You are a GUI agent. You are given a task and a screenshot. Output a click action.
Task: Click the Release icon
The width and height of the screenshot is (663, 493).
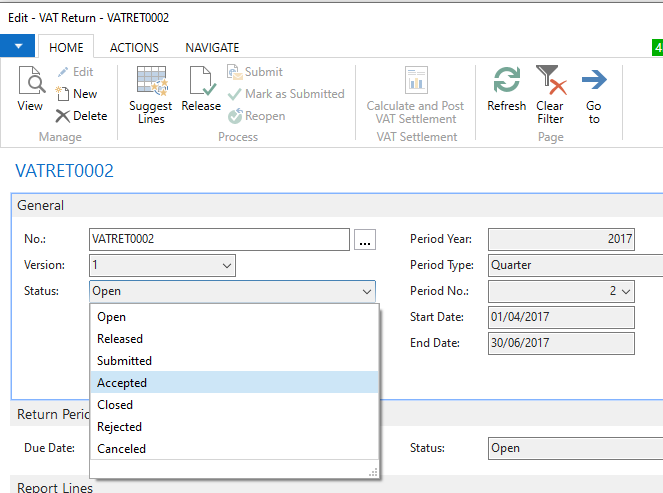[202, 89]
